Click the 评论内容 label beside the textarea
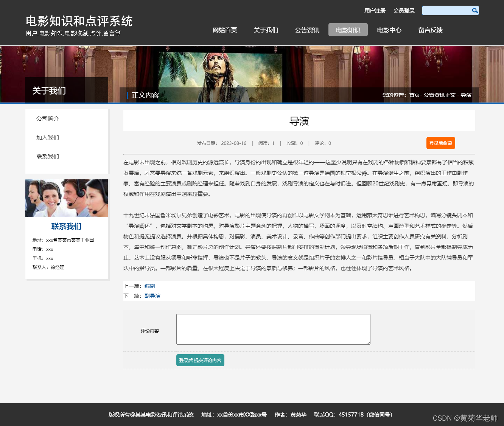The height and width of the screenshot is (426, 504). click(x=150, y=331)
